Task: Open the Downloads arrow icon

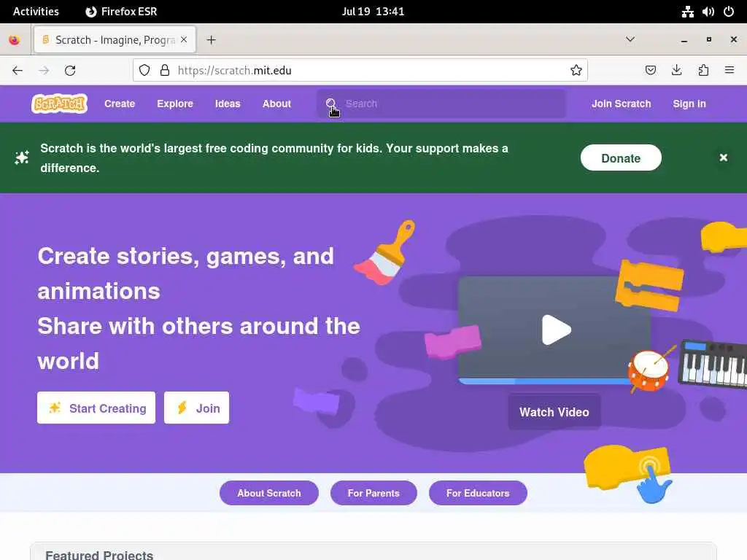Action: click(676, 71)
